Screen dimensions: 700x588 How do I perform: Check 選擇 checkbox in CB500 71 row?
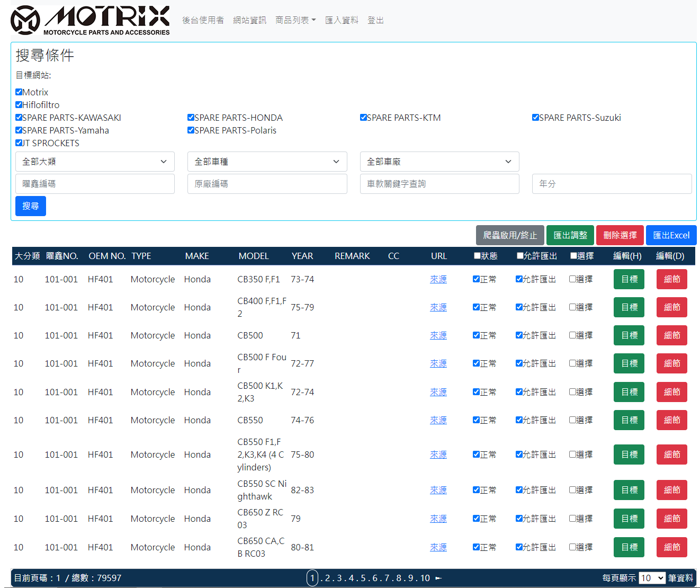click(x=572, y=335)
